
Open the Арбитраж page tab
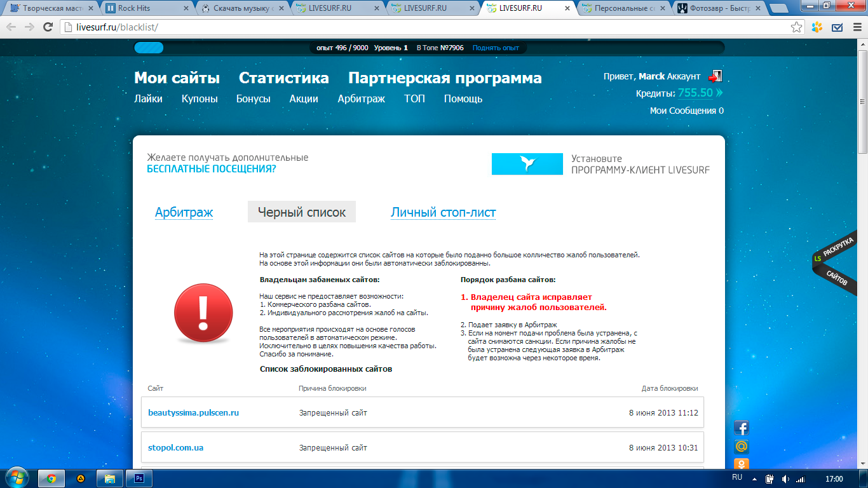click(x=184, y=212)
